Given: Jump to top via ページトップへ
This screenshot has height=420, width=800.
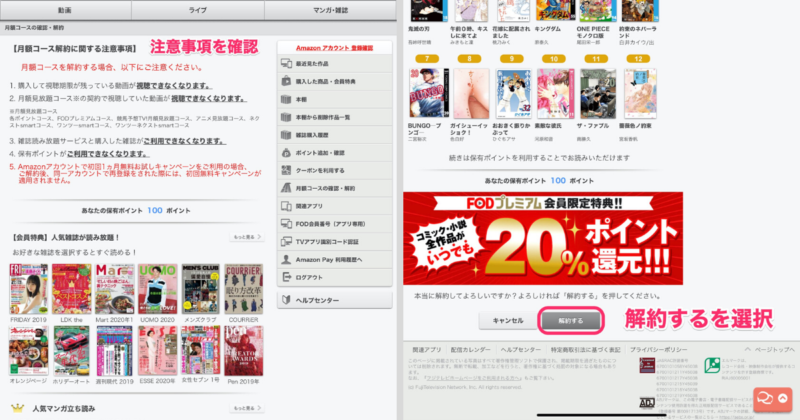Looking at the screenshot, I should click(769, 350).
